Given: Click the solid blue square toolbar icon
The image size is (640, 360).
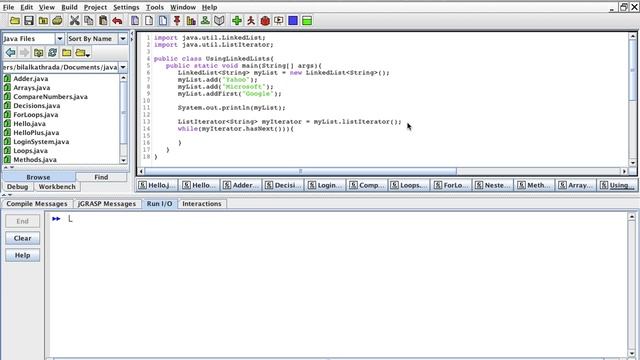Looking at the screenshot, I should pyautogui.click(x=293, y=21).
